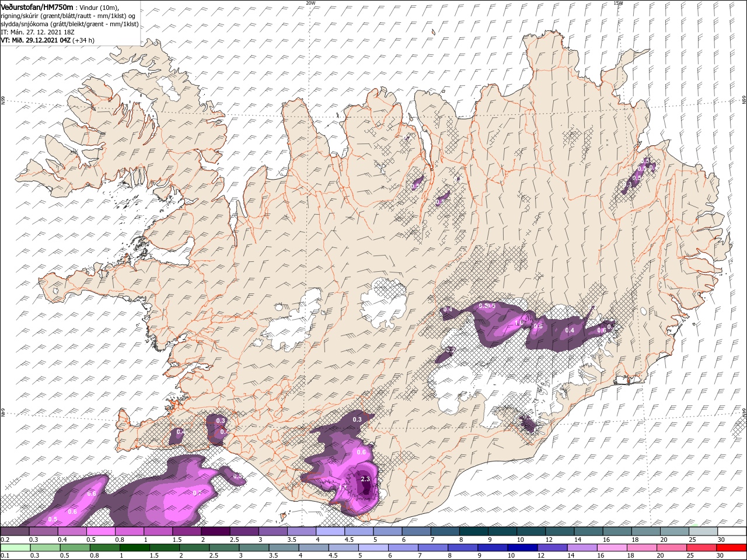Click the darkest purple swatch of the snow scale
Viewport: 747px width, 560px height.
click(216, 531)
